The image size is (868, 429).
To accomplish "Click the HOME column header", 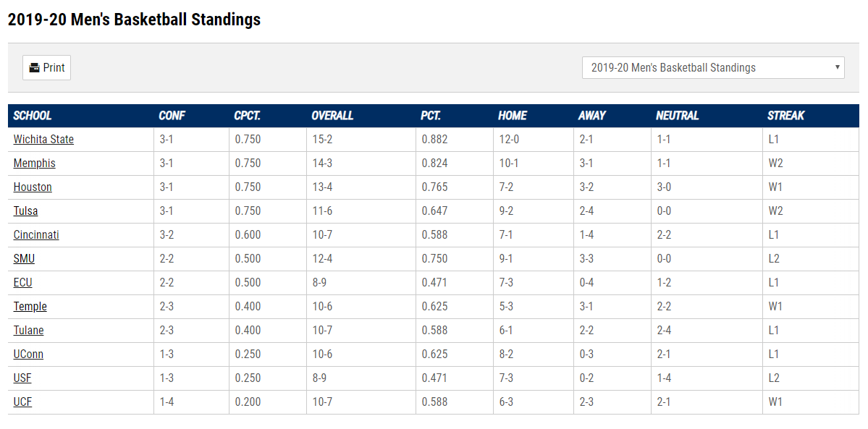I will pos(513,116).
